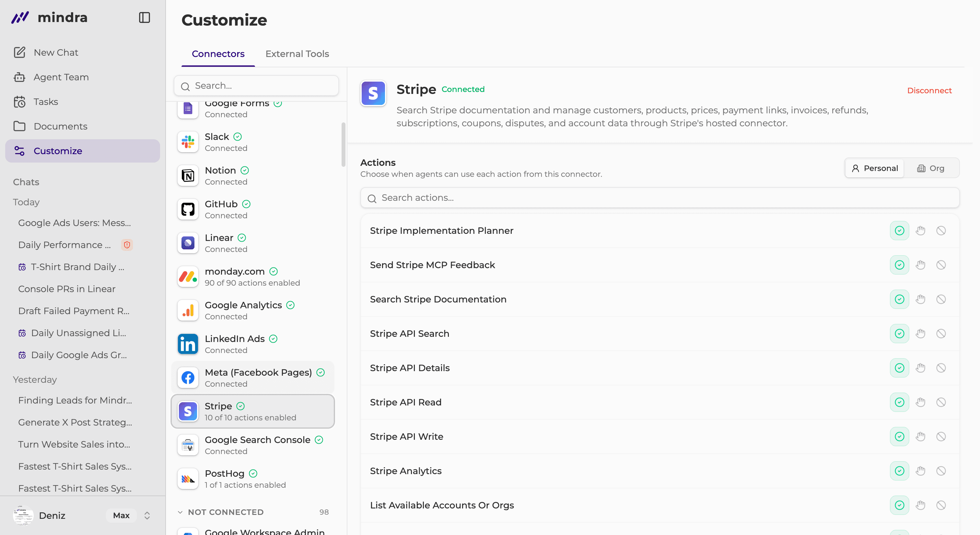Open chat Daily Performance ...
This screenshot has height=535, width=980.
[x=64, y=245]
